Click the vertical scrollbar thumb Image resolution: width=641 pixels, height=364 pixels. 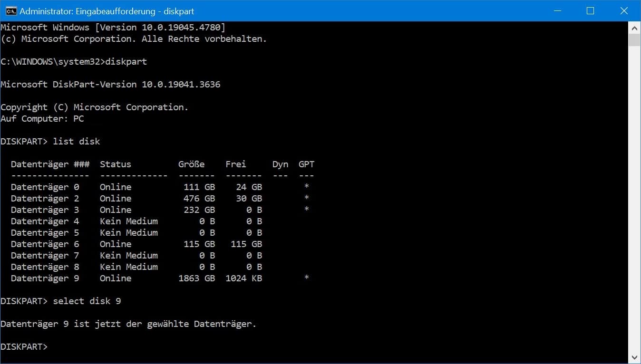[634, 39]
